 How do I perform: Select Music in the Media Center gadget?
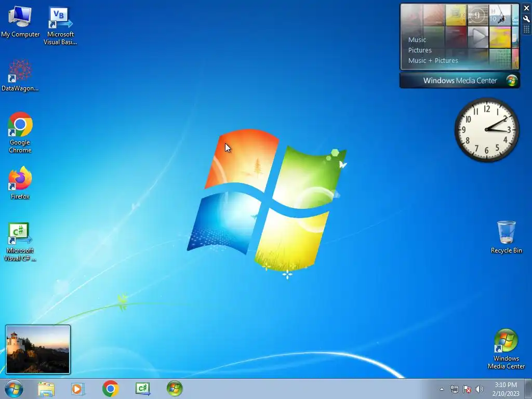(417, 39)
